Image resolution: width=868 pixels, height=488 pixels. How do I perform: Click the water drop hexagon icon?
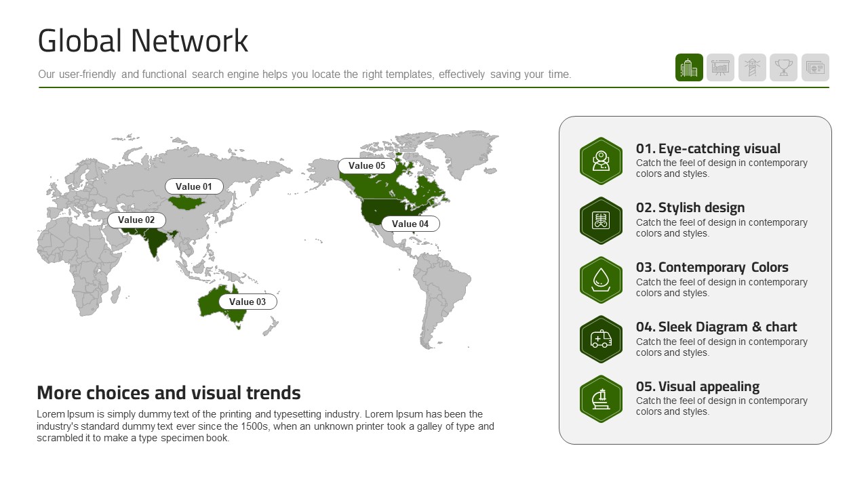point(601,280)
